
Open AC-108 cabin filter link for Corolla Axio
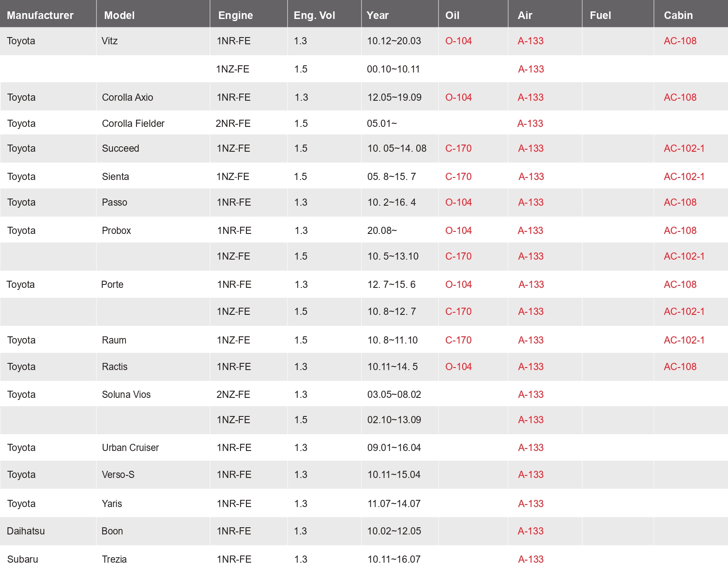click(x=680, y=97)
